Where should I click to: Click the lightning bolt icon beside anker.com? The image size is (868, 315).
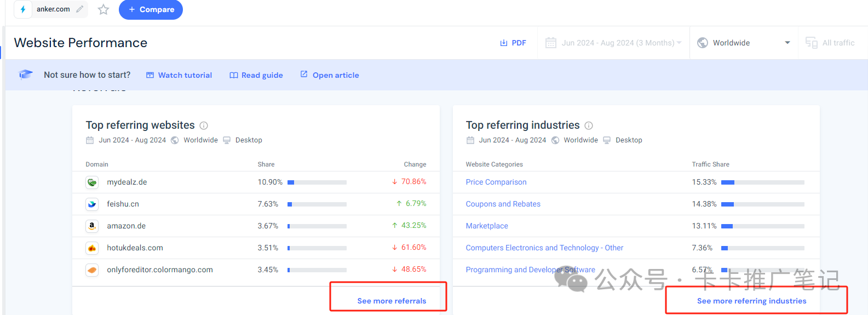[23, 9]
